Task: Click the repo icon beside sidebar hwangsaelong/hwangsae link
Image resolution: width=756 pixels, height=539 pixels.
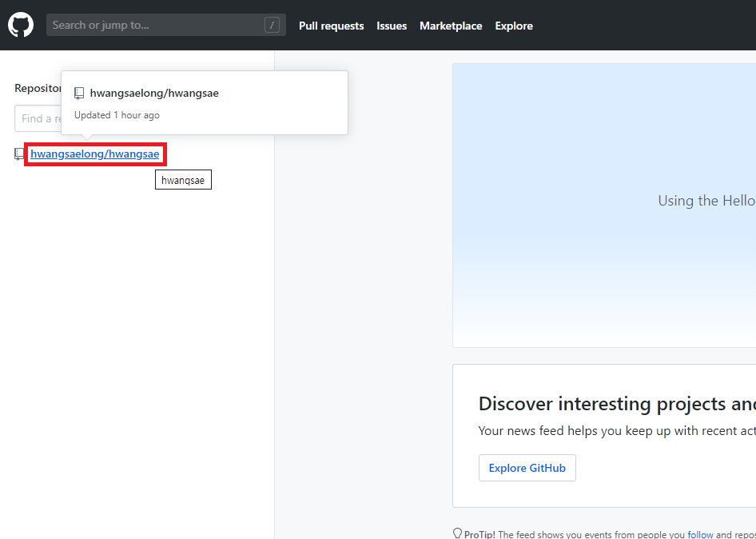Action: pyautogui.click(x=19, y=154)
